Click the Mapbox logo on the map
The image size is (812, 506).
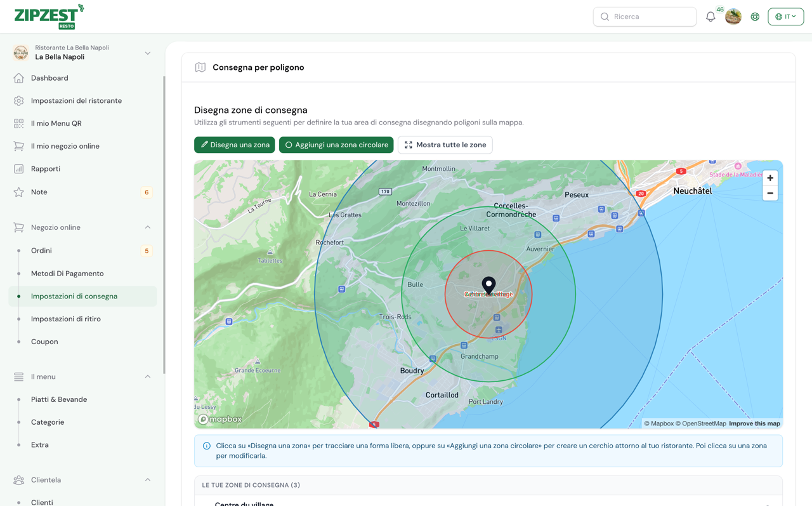point(220,419)
